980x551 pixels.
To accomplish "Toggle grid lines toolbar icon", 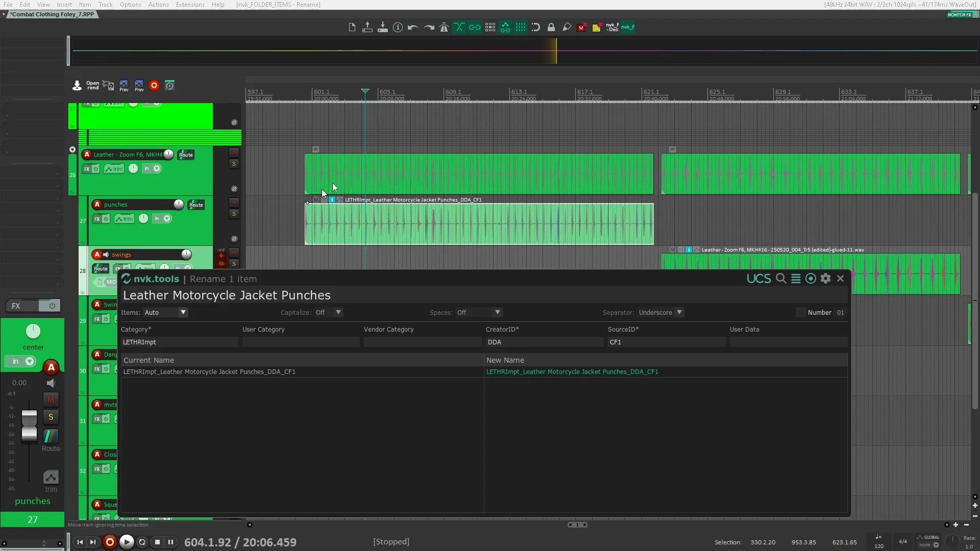I will coord(521,28).
